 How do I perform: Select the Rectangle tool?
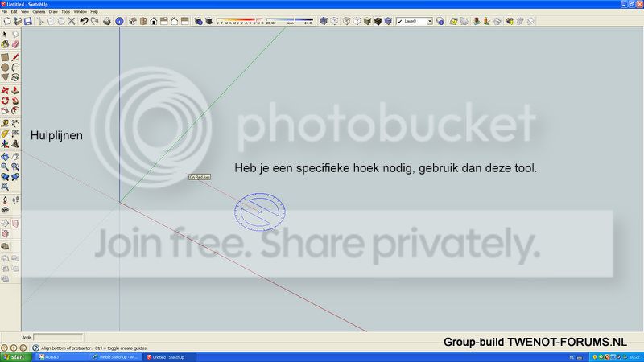[5, 57]
